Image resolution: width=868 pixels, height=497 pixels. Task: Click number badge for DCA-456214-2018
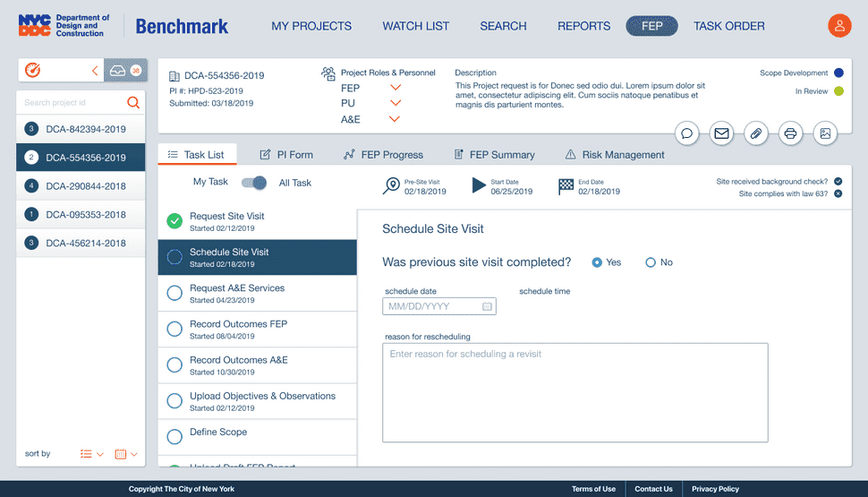point(31,243)
